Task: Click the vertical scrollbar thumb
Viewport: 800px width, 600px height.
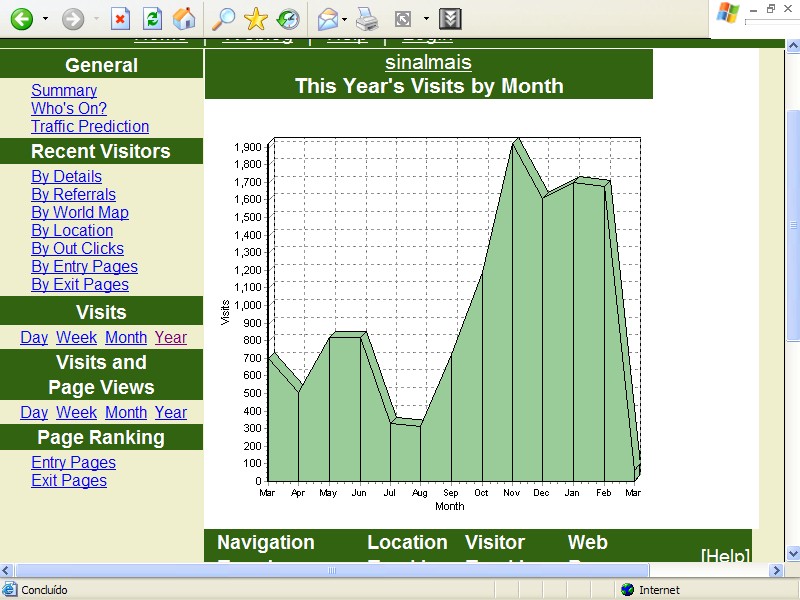Action: (793, 226)
